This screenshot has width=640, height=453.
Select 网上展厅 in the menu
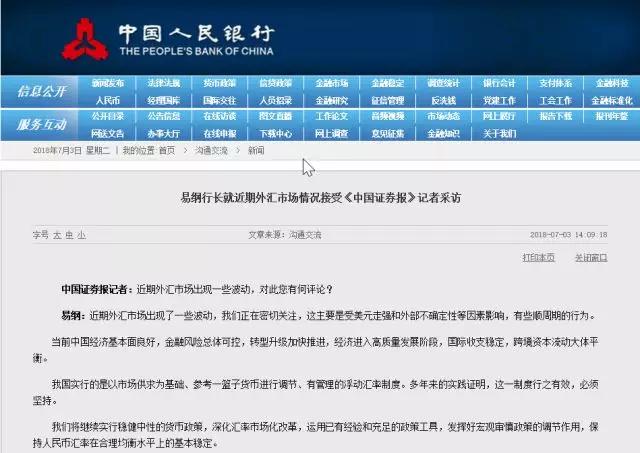[x=500, y=116]
